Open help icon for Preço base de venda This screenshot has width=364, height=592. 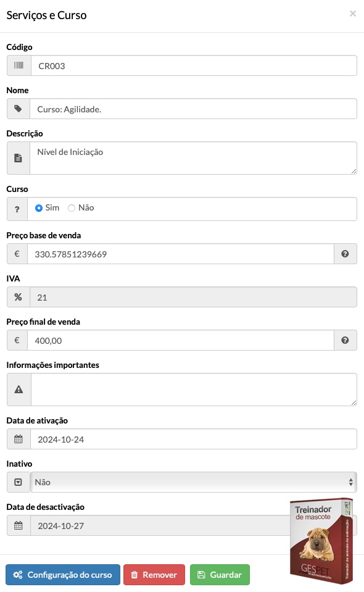[345, 254]
